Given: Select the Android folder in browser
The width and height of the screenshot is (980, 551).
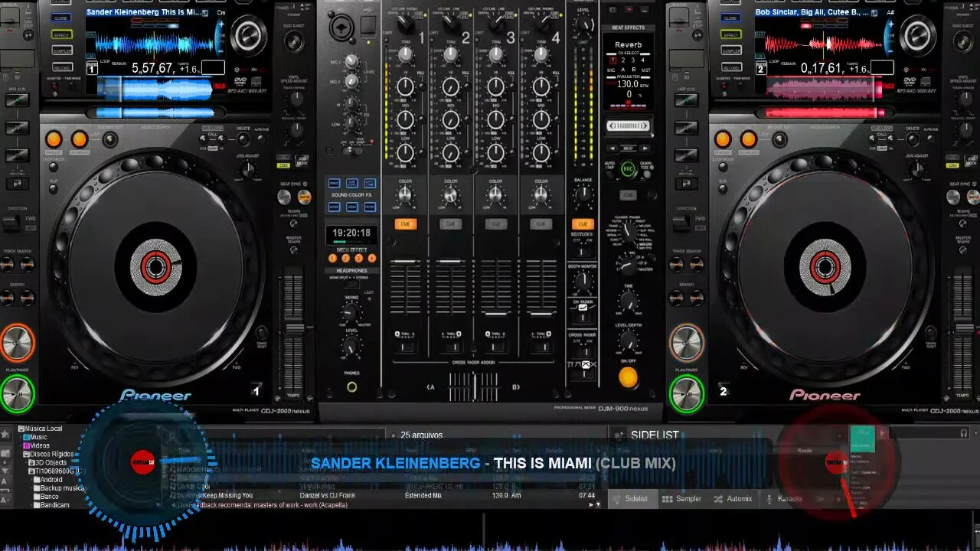Looking at the screenshot, I should click(x=52, y=480).
